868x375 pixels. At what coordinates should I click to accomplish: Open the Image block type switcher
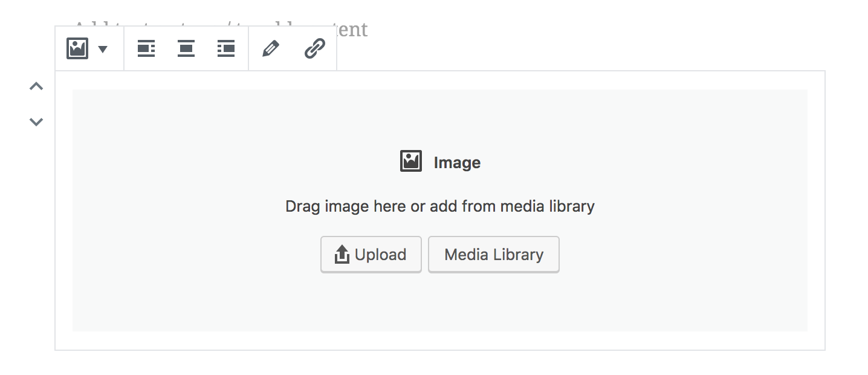(88, 48)
